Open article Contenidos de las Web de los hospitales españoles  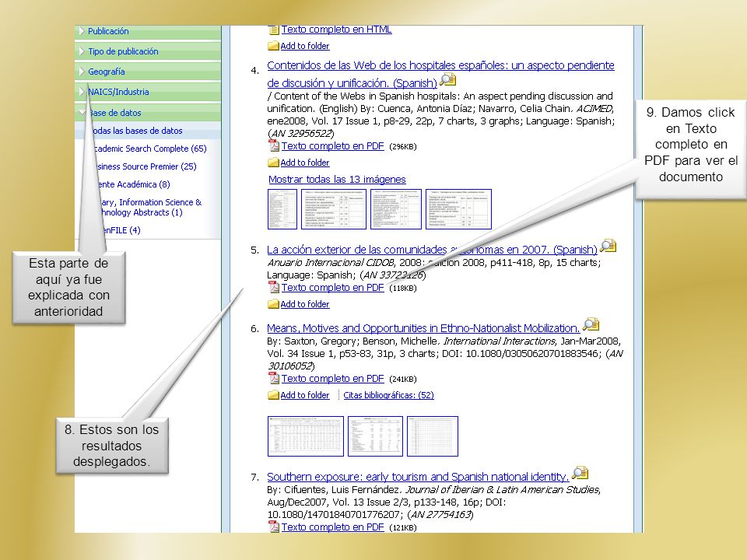[x=440, y=74]
